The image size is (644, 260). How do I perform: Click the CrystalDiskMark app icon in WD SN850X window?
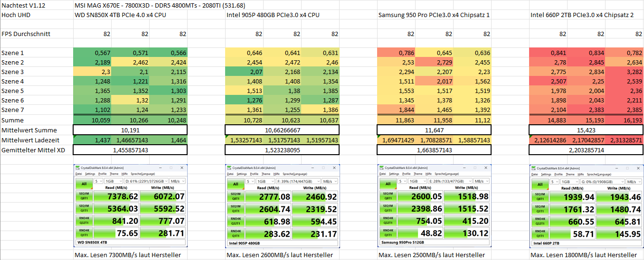(77, 168)
